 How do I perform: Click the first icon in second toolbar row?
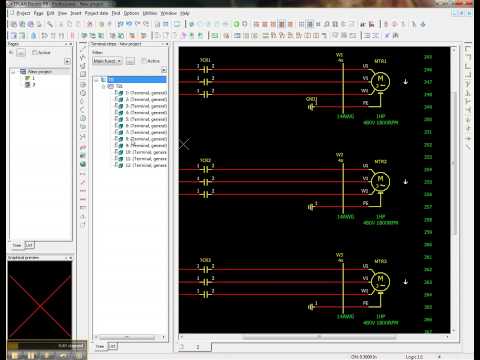click(x=14, y=35)
